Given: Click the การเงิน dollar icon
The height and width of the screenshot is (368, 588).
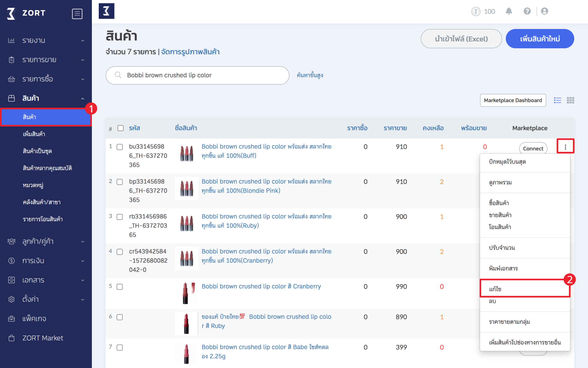Looking at the screenshot, I should coord(11,261).
